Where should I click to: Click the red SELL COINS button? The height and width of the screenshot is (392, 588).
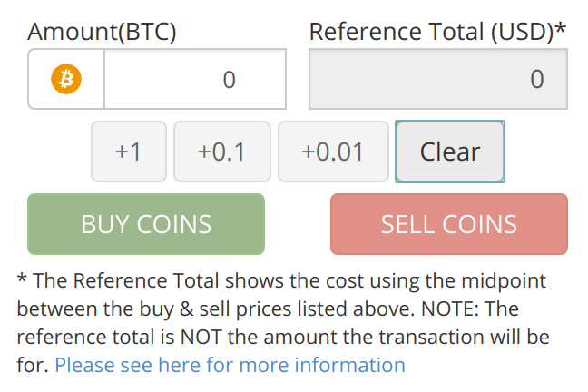point(449,224)
